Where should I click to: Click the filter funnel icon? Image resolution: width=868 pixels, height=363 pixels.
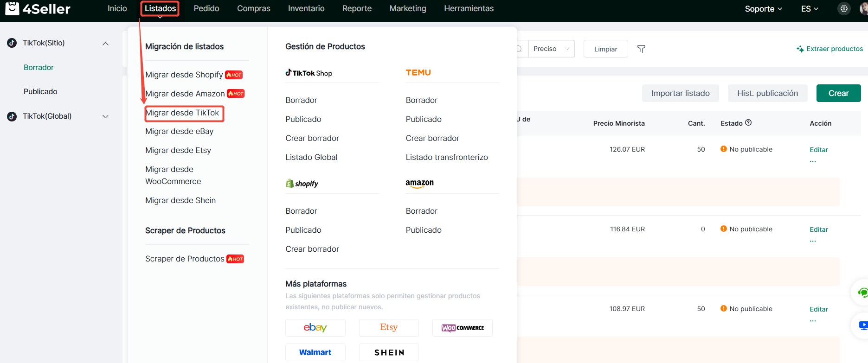tap(641, 49)
